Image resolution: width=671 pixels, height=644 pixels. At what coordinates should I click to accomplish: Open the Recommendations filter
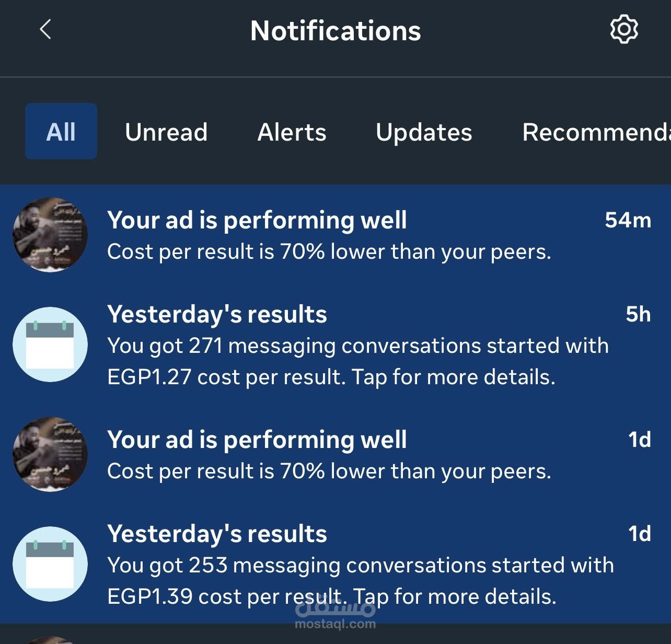(x=596, y=132)
